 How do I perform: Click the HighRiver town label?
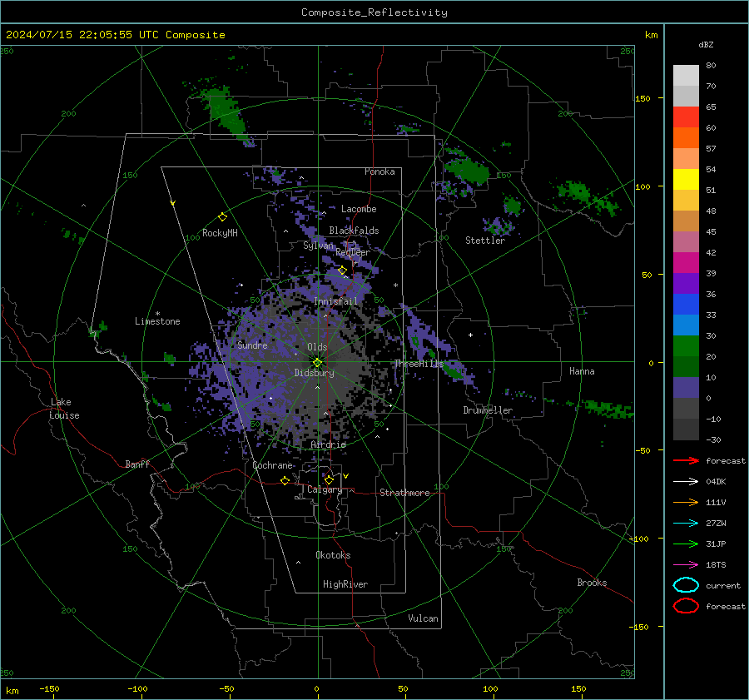click(x=345, y=584)
